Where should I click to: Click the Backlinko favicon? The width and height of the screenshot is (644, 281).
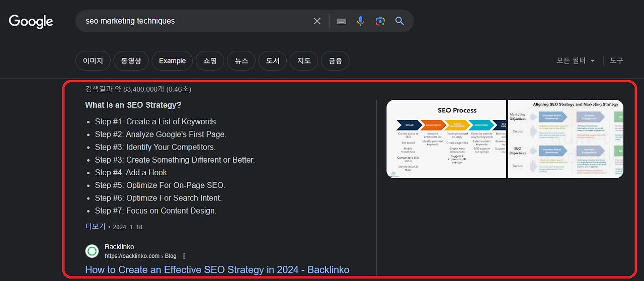click(x=92, y=251)
